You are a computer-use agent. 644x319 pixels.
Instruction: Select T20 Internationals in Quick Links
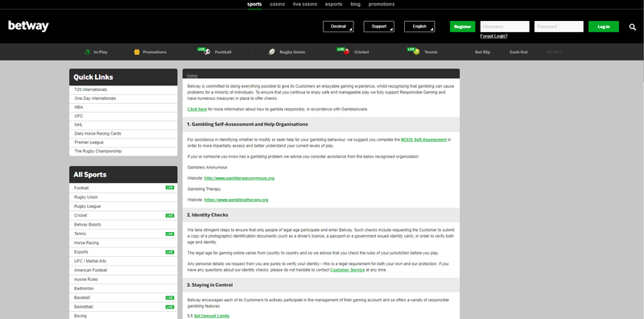[x=123, y=89]
